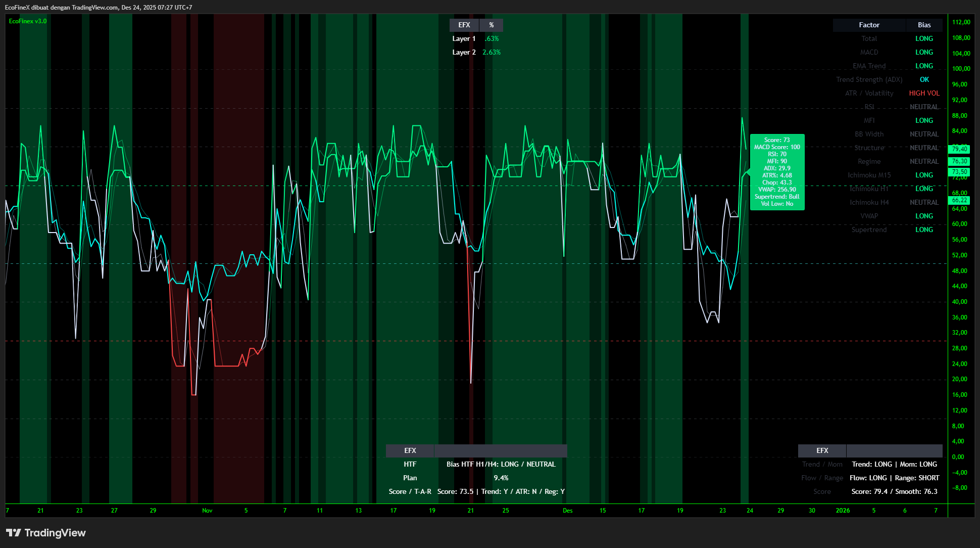Select the EcoFinex v3.0 indicator legend

pos(28,21)
